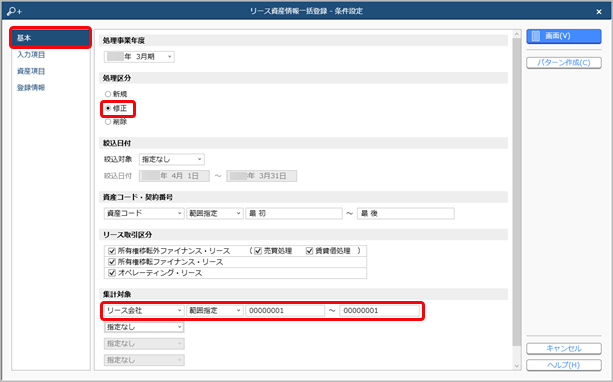Screen dimensions: 613x382
Task: Open the 入力項目 tab
Action: tap(31, 55)
